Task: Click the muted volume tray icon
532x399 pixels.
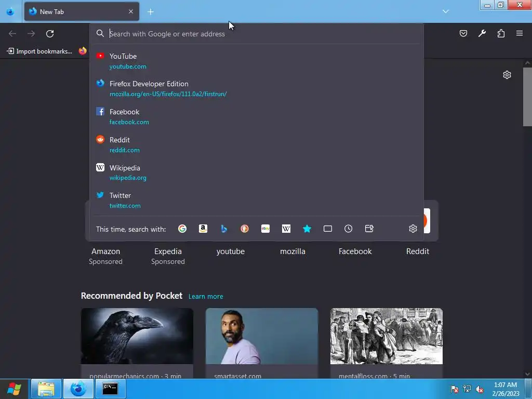Action: coord(480,389)
